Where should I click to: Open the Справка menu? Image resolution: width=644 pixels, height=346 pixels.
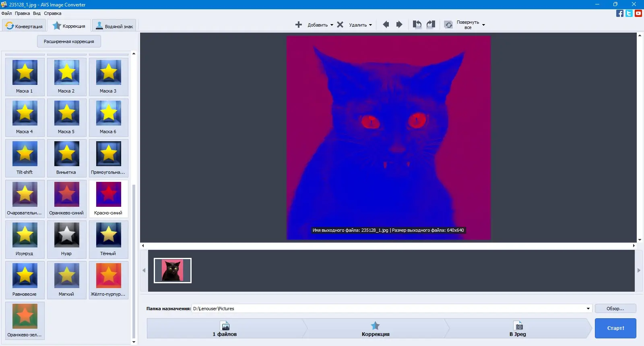(x=53, y=13)
